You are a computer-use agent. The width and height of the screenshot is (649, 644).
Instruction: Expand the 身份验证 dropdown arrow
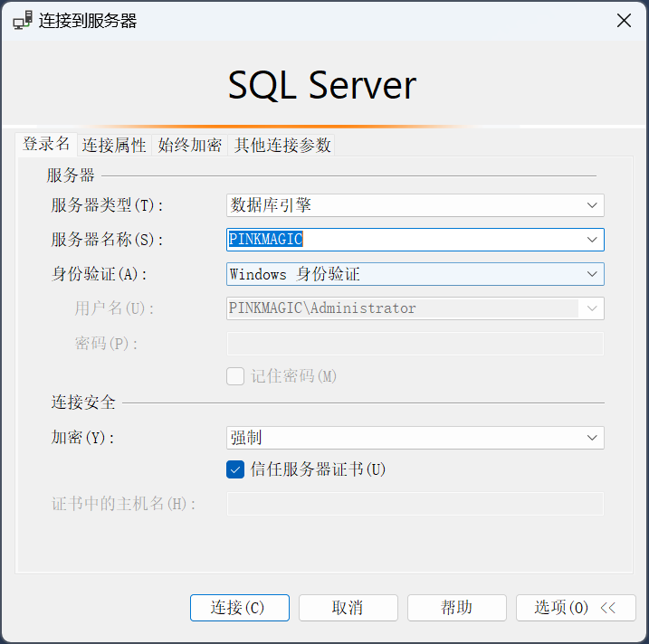[x=592, y=274]
